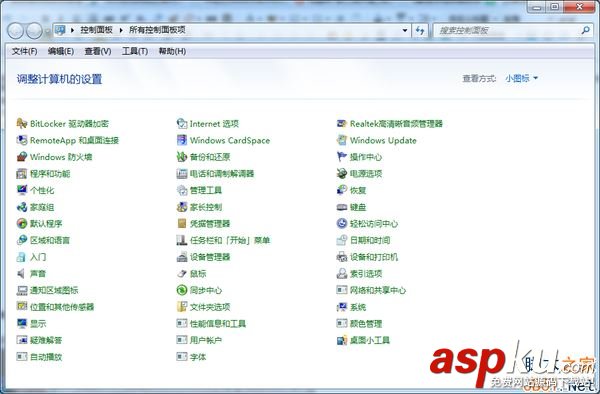Click the 键盘 icon
Image resolution: width=600 pixels, height=394 pixels.
(x=342, y=207)
